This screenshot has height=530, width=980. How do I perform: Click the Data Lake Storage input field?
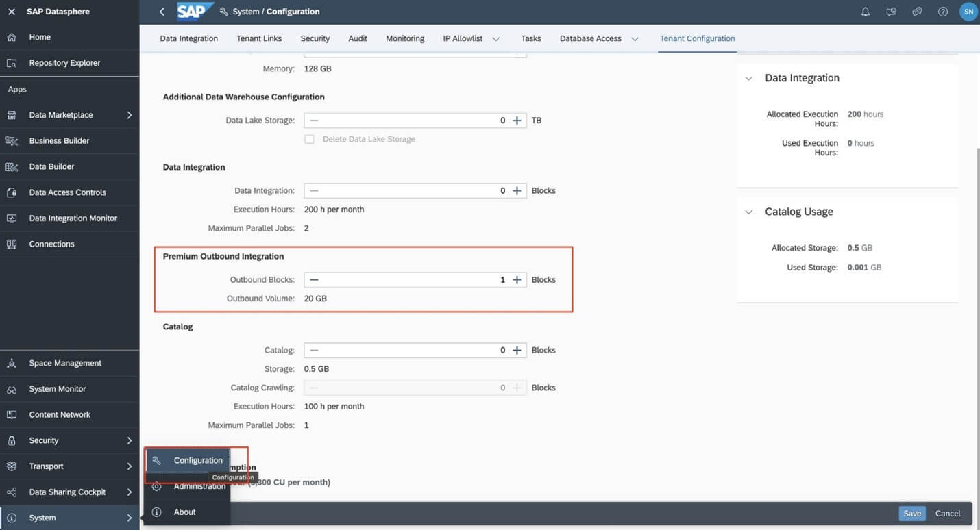[x=404, y=120]
